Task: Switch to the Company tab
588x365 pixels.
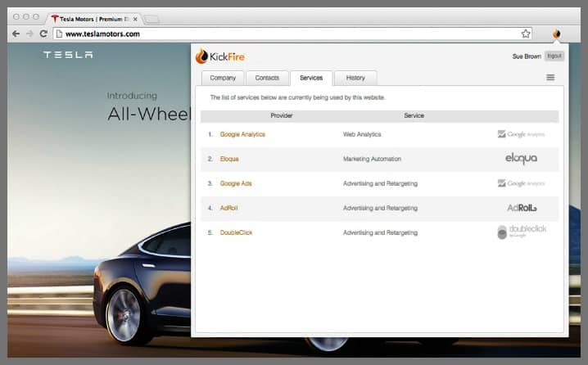Action: click(x=223, y=78)
